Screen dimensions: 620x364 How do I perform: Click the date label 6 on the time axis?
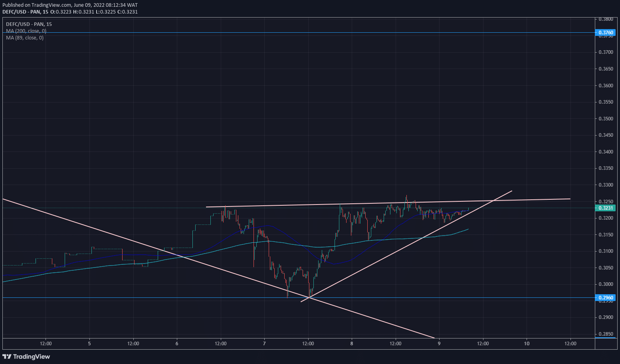coord(177,343)
